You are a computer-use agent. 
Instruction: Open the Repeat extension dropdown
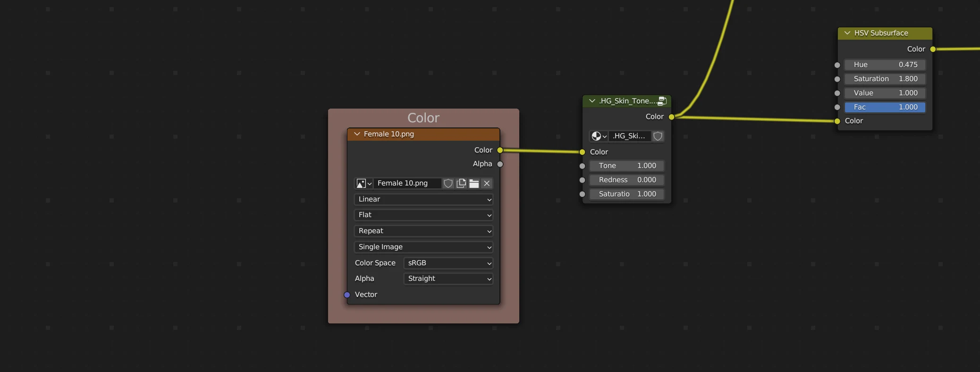[423, 231]
